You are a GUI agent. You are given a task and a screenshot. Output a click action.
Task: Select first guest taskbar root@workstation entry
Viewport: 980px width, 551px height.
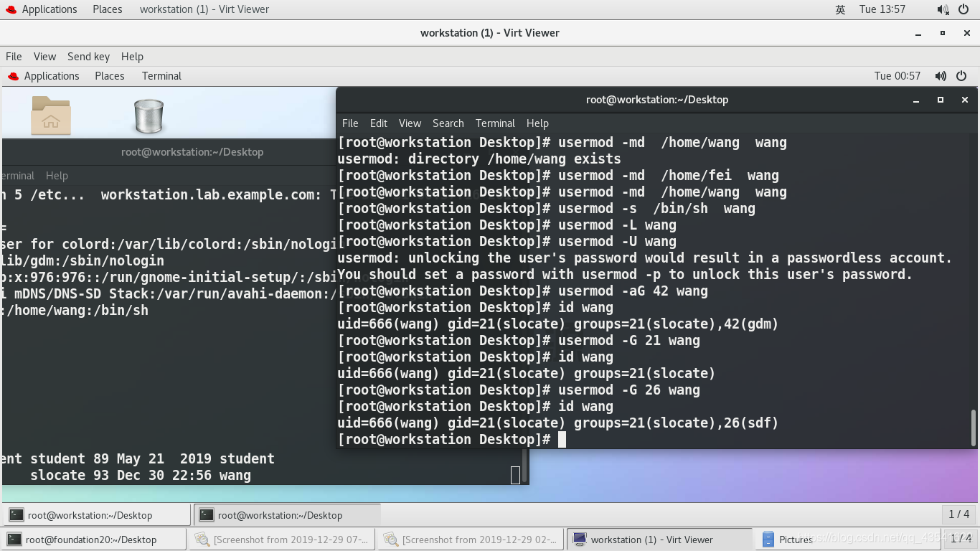[98, 515]
